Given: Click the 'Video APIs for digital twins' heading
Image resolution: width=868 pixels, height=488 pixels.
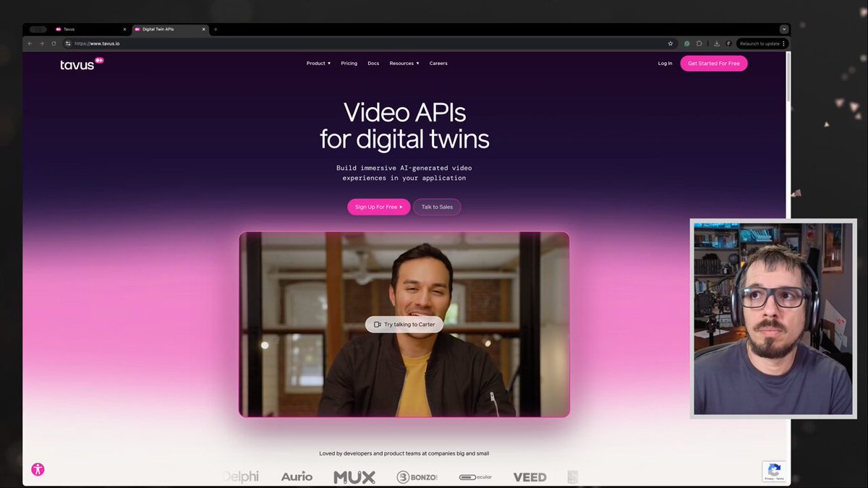Looking at the screenshot, I should (404, 125).
